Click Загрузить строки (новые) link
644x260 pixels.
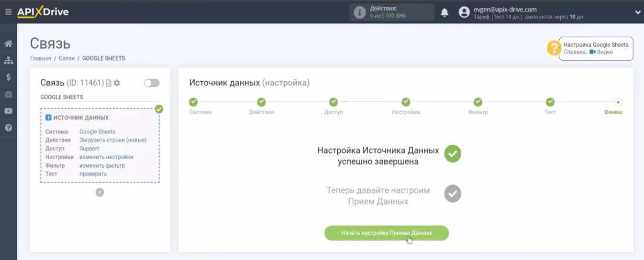click(113, 140)
